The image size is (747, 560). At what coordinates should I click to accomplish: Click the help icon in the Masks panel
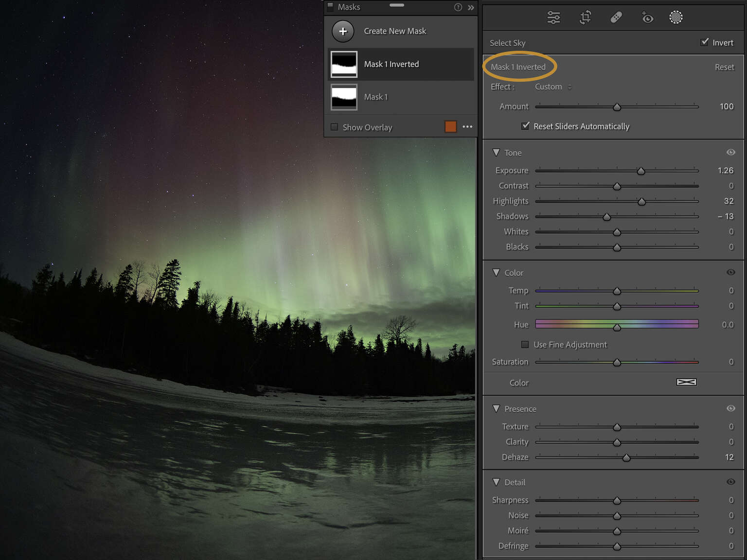(458, 7)
